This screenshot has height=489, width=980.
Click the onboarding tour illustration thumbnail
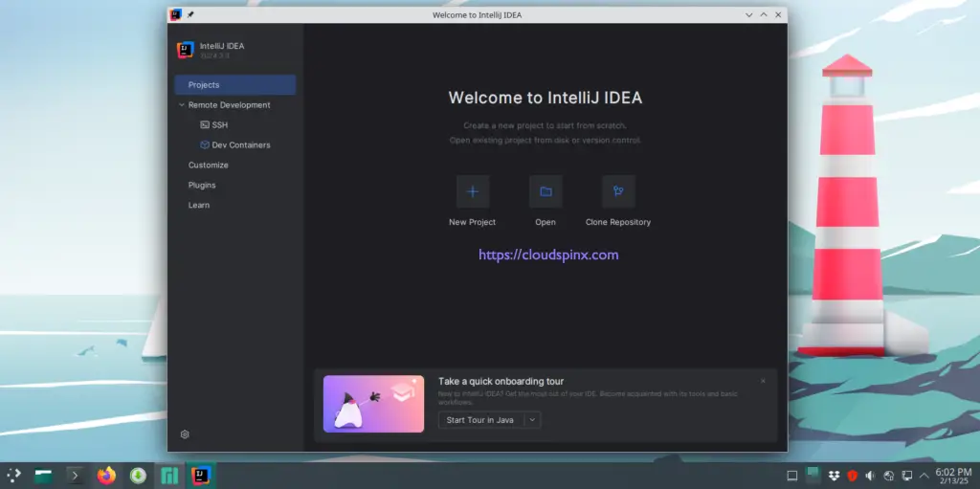(x=374, y=404)
